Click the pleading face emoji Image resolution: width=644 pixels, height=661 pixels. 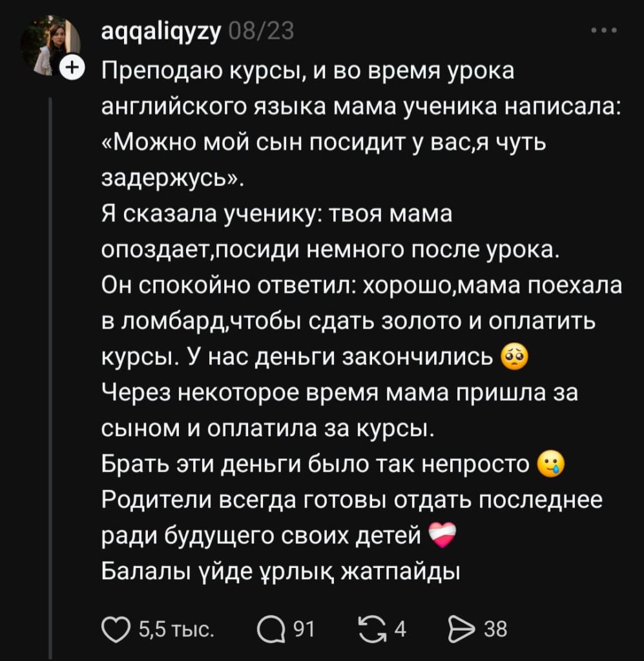coord(515,355)
